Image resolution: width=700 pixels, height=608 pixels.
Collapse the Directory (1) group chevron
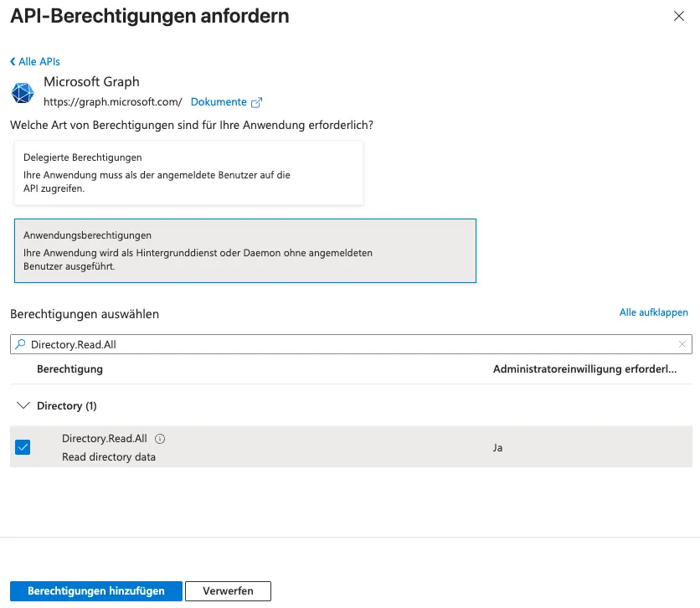(23, 405)
